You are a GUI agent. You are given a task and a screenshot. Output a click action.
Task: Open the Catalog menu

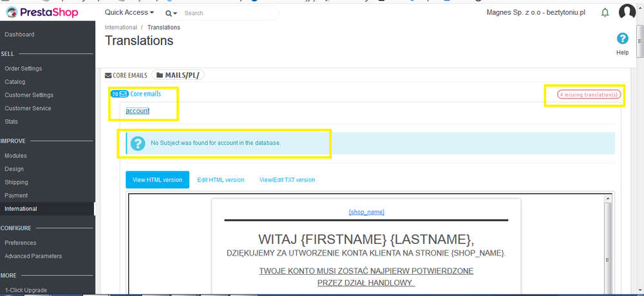[15, 82]
